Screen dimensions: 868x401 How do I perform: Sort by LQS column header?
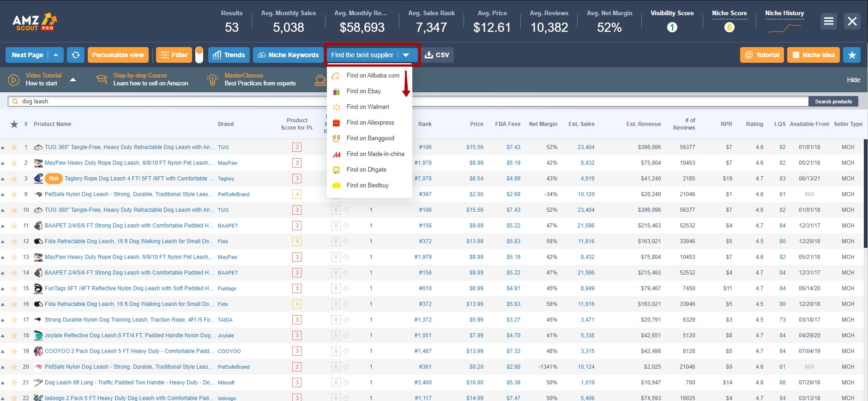click(780, 124)
